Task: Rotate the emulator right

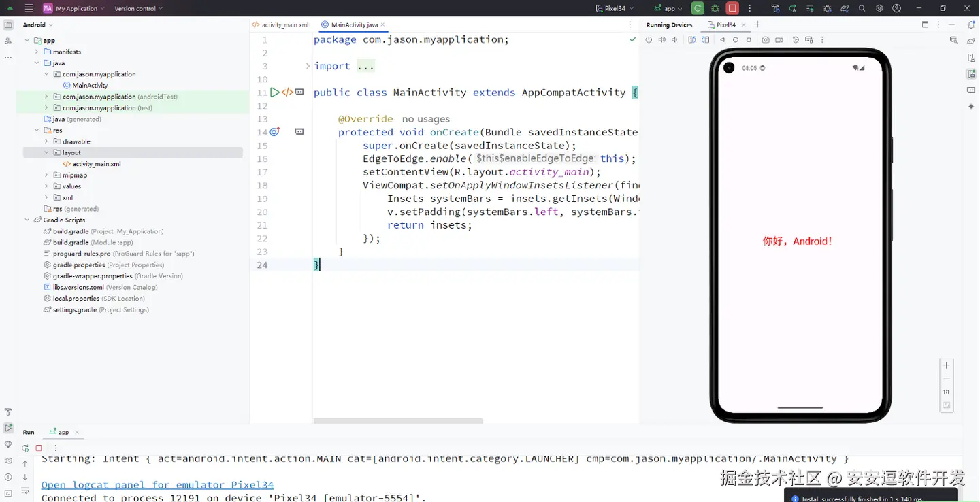Action: tap(704, 40)
